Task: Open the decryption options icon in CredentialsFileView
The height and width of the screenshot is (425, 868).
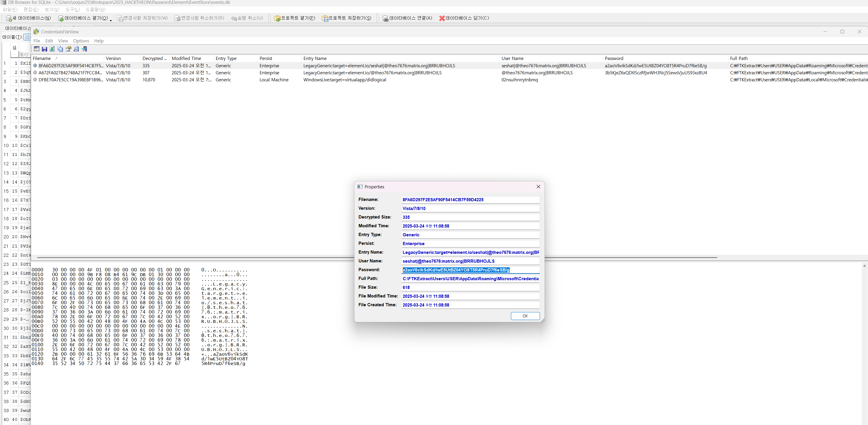Action: point(37,49)
